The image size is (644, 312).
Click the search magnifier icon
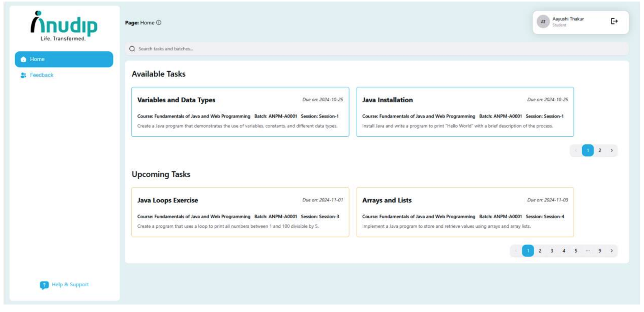pos(133,49)
